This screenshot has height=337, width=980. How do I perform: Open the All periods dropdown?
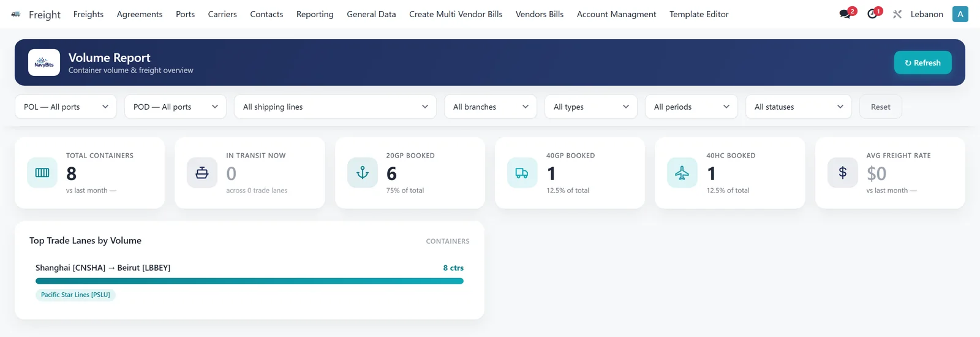[692, 107]
